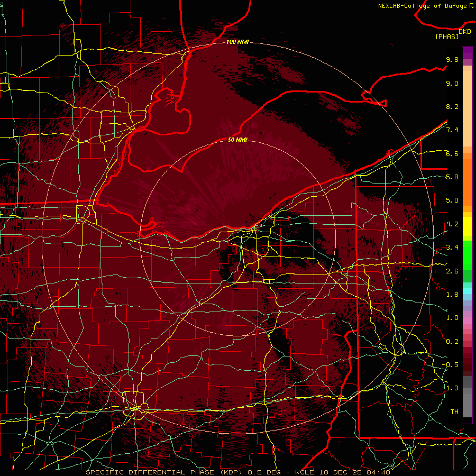Pick the yellow segment of the color bar
Screen dimensions: 476x476
point(467,226)
